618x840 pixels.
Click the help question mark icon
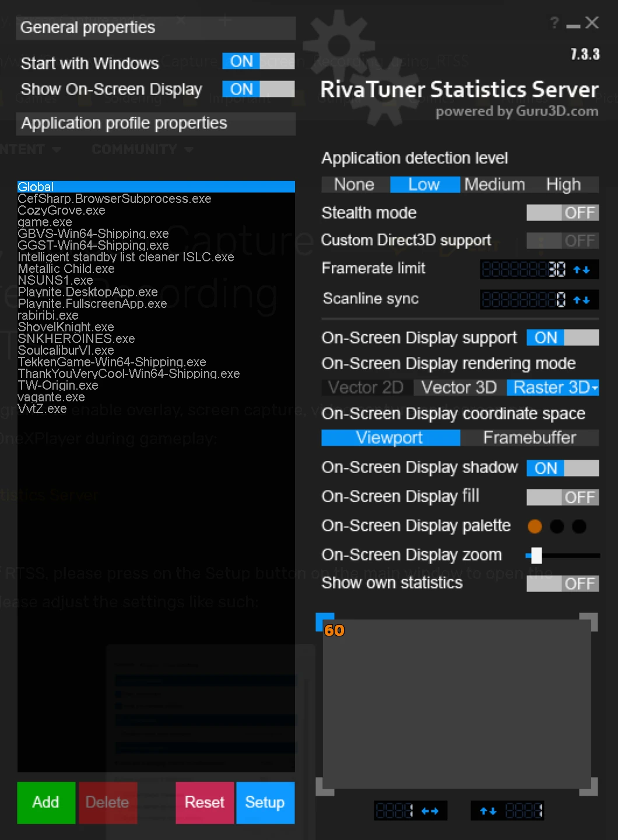pyautogui.click(x=553, y=23)
